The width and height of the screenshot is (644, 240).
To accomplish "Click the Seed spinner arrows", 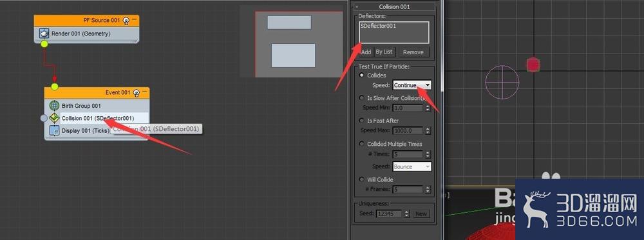I will click(407, 214).
